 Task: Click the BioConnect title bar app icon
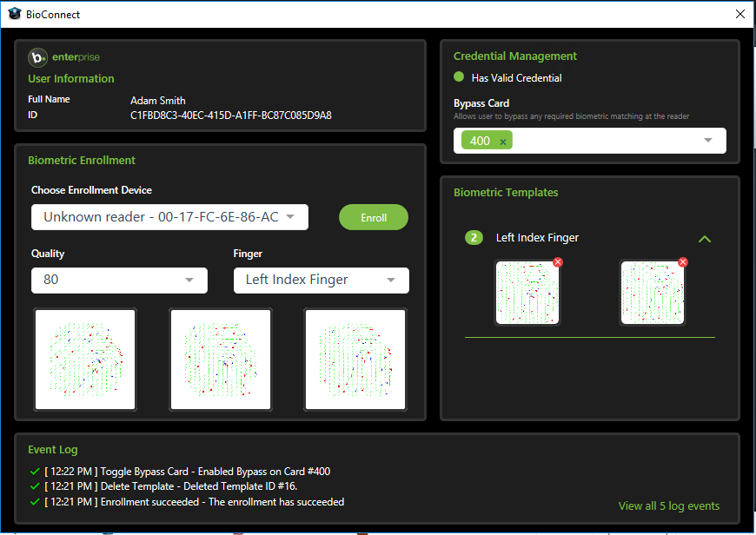coord(15,14)
